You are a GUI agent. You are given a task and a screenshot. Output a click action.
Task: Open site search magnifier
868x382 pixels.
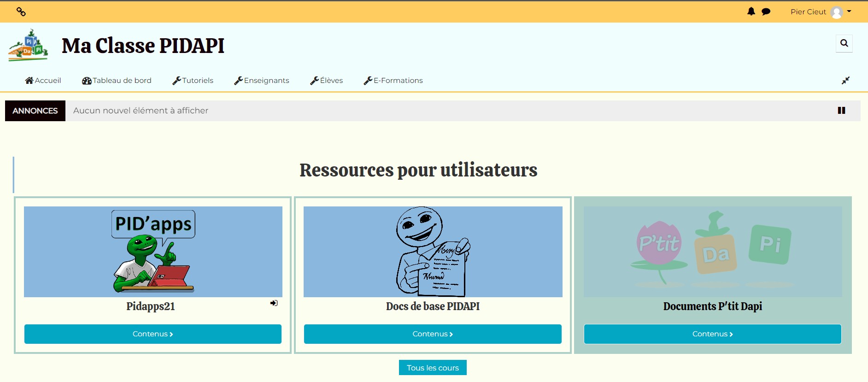844,43
